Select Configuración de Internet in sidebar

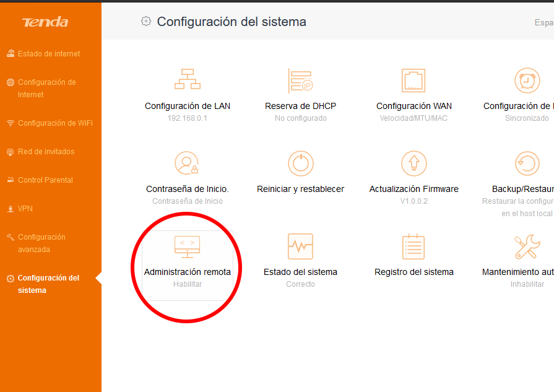(x=46, y=89)
